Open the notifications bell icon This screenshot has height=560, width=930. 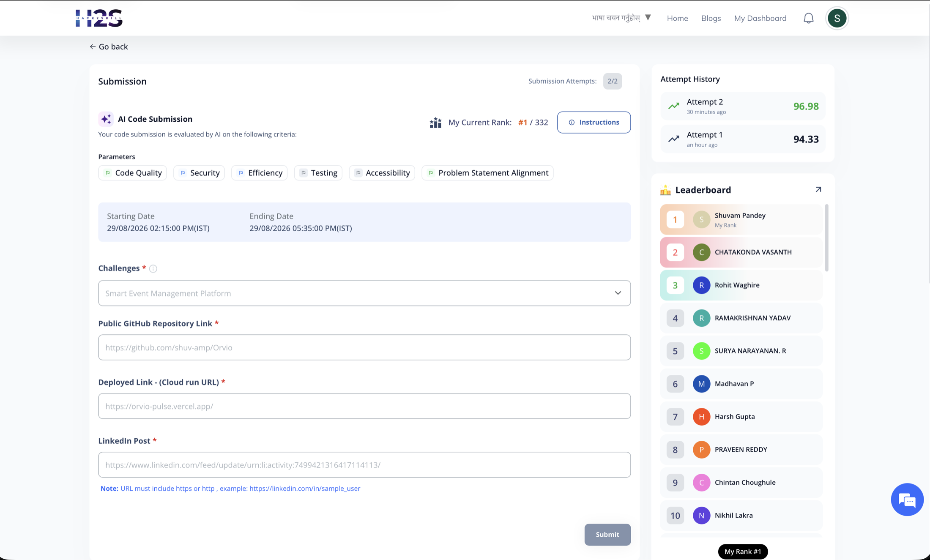[808, 18]
